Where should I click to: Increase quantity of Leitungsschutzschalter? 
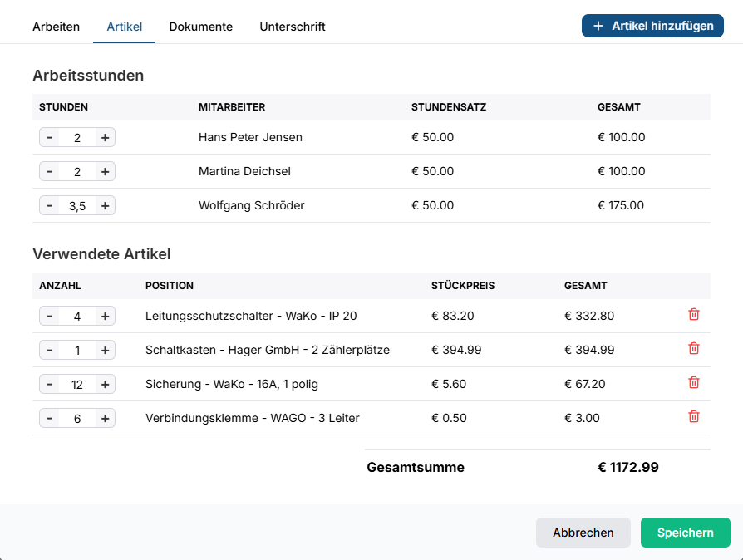(105, 317)
